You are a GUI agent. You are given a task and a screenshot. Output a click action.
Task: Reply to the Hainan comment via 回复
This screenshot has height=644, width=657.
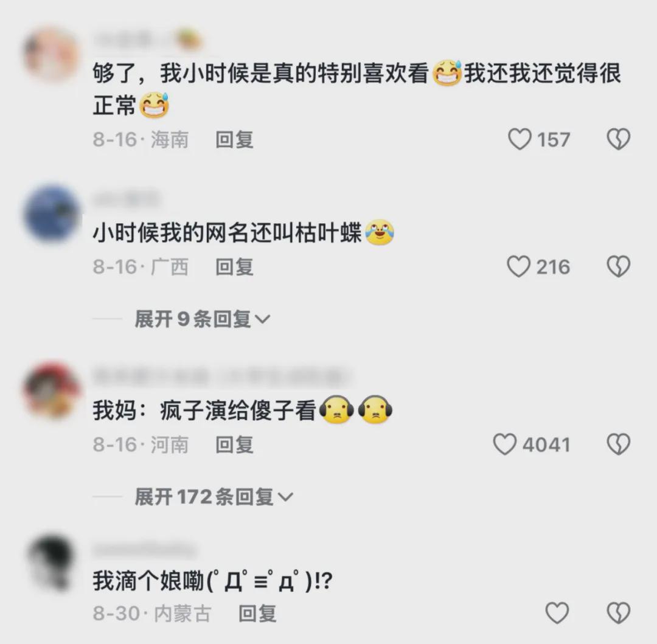[234, 139]
